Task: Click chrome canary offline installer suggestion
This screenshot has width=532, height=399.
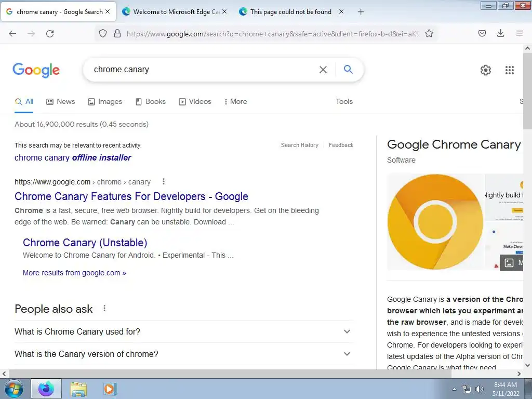Action: 73,158
